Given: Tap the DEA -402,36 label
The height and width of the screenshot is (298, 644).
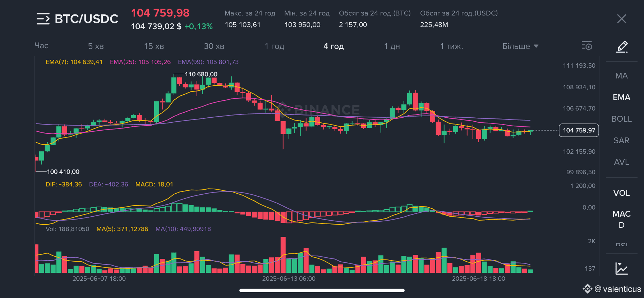Looking at the screenshot, I should point(109,184).
